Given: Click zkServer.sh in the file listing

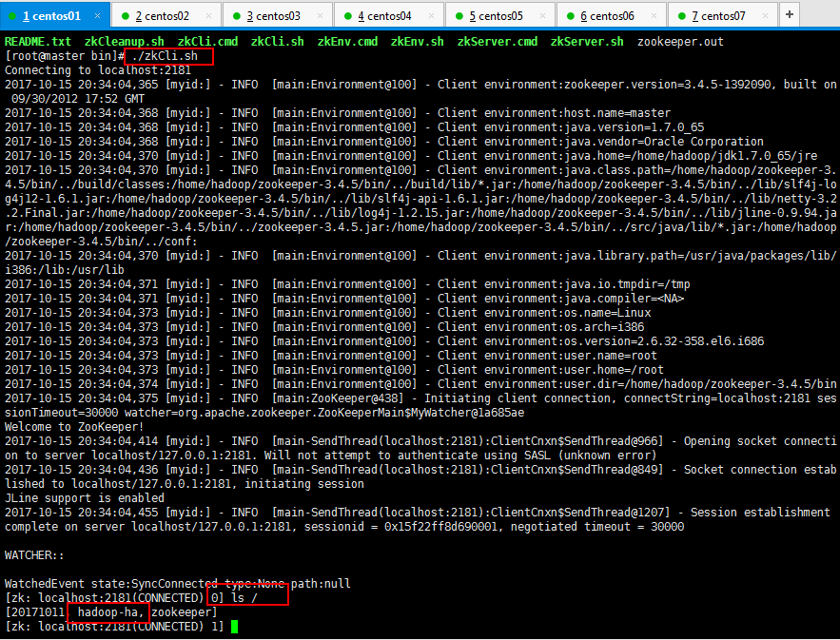Looking at the screenshot, I should tap(587, 42).
